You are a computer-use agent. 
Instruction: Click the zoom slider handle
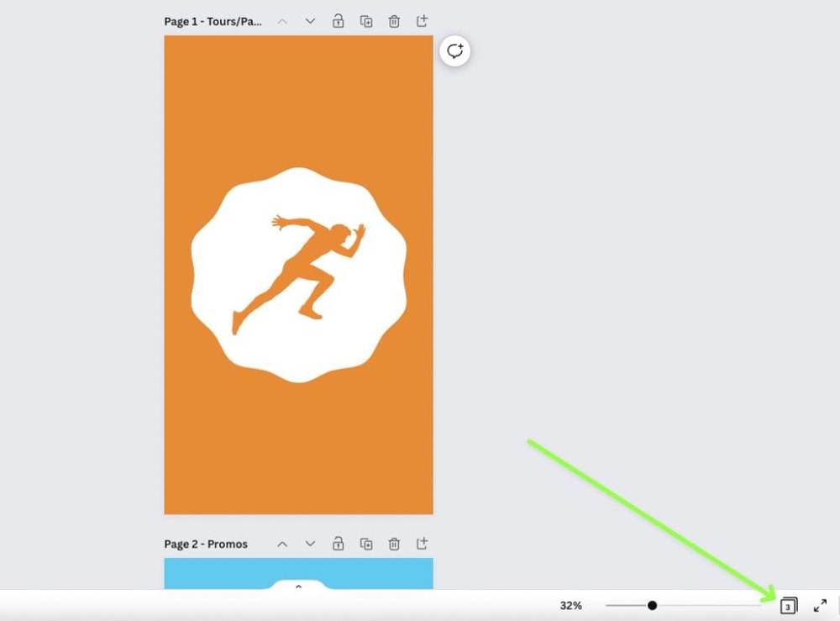pos(652,606)
